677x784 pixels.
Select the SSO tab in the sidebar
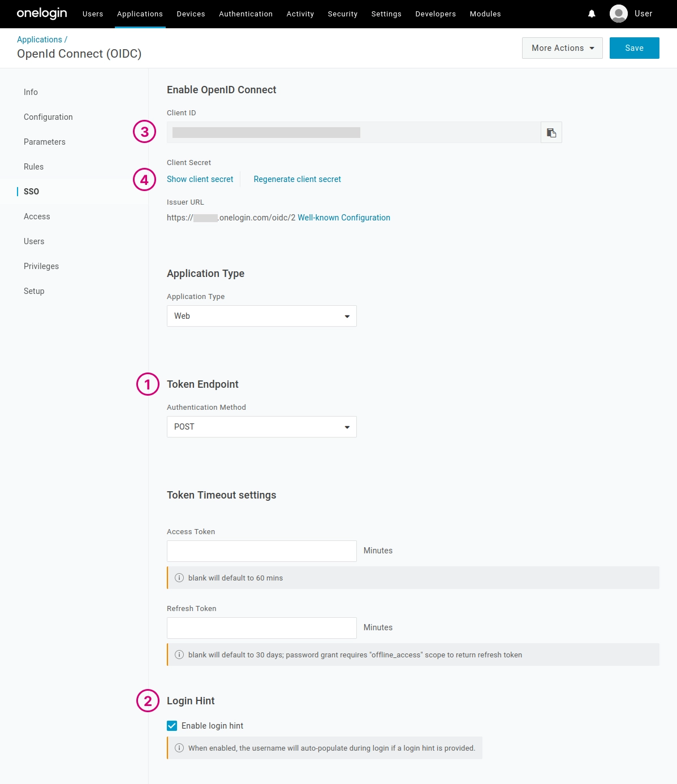click(31, 191)
